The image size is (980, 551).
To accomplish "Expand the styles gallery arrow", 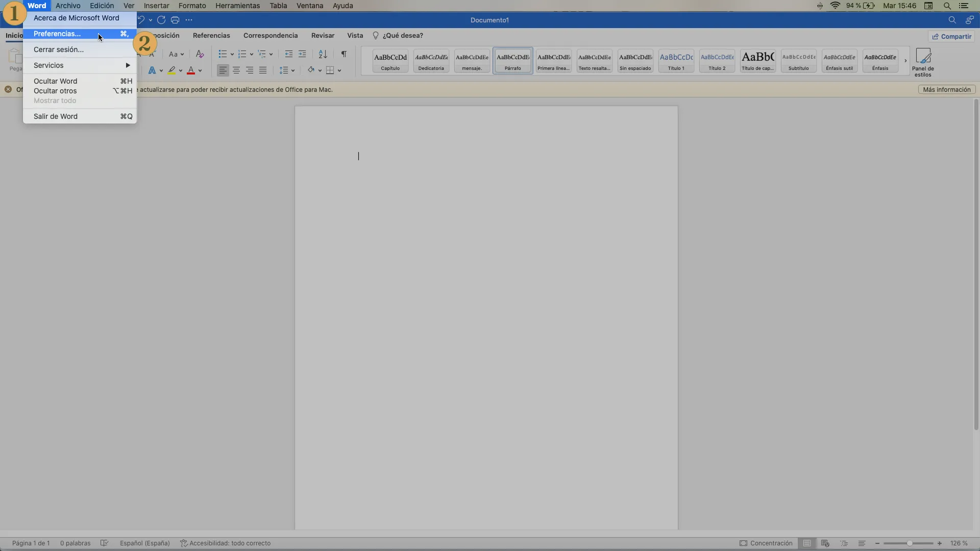I will tap(905, 61).
